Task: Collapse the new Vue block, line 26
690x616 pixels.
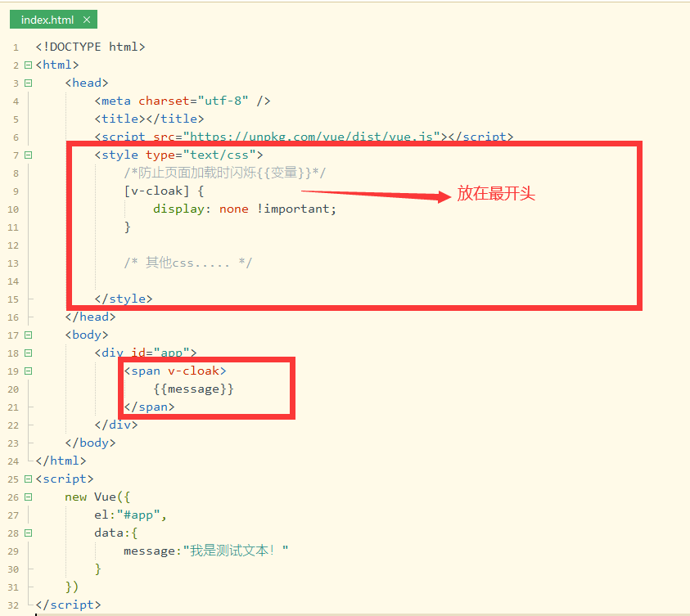Action: point(28,497)
